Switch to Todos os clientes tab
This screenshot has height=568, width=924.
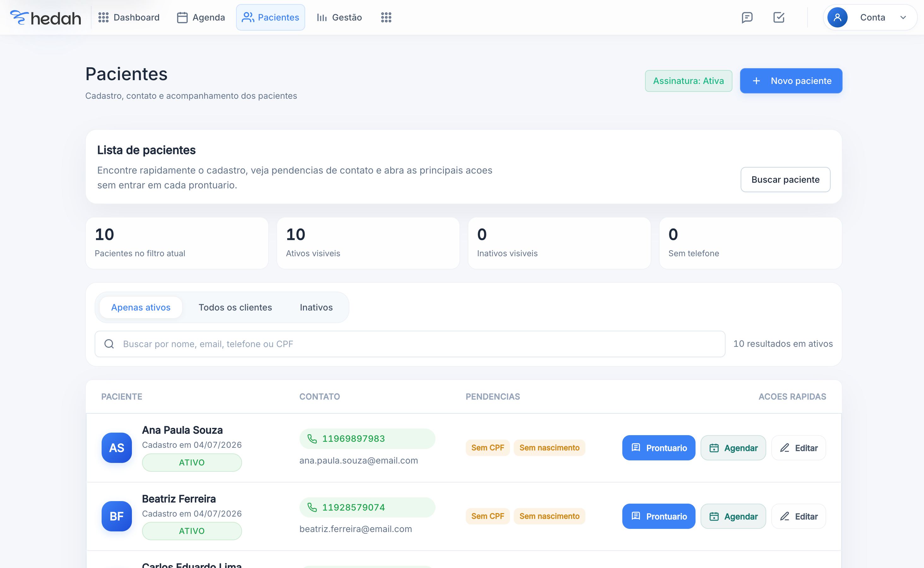235,307
